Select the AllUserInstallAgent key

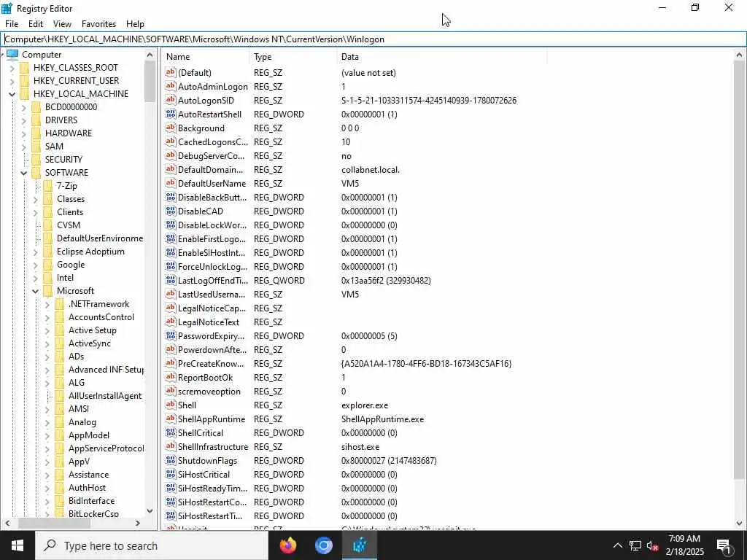[x=105, y=396]
